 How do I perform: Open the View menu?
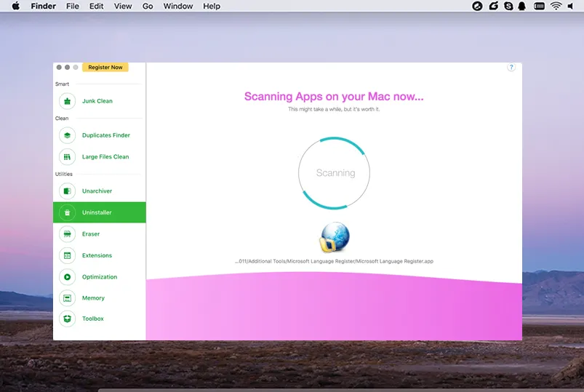123,7
